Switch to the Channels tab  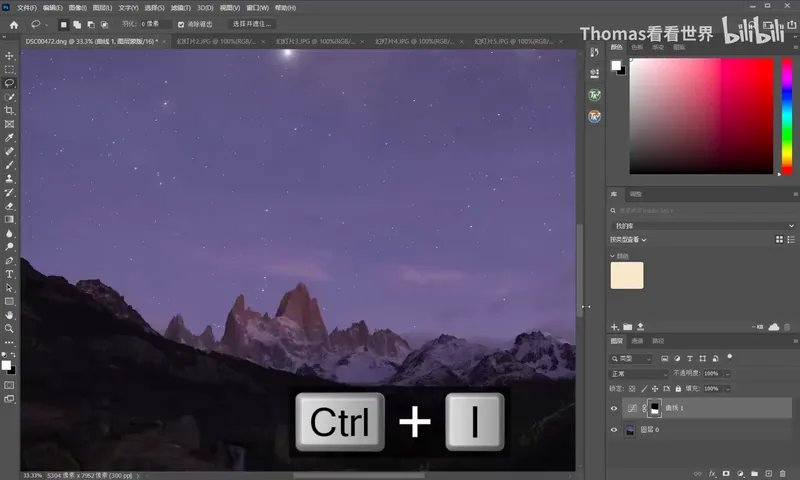click(x=637, y=341)
